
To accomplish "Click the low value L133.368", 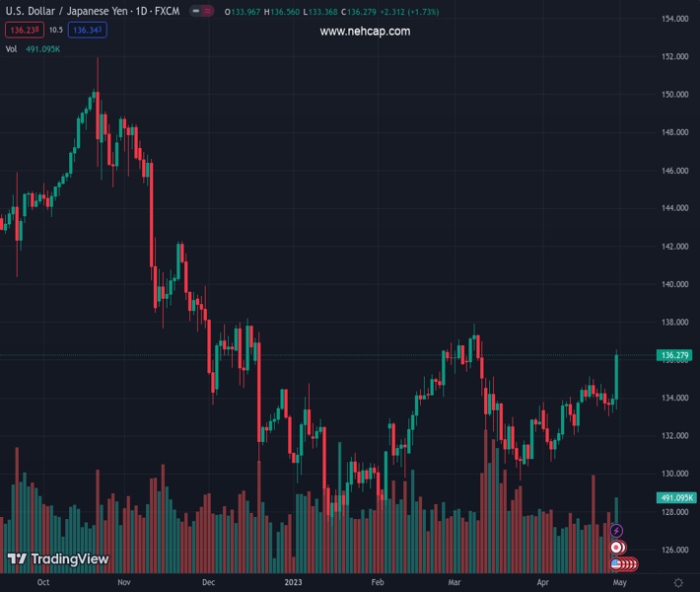I will (320, 12).
